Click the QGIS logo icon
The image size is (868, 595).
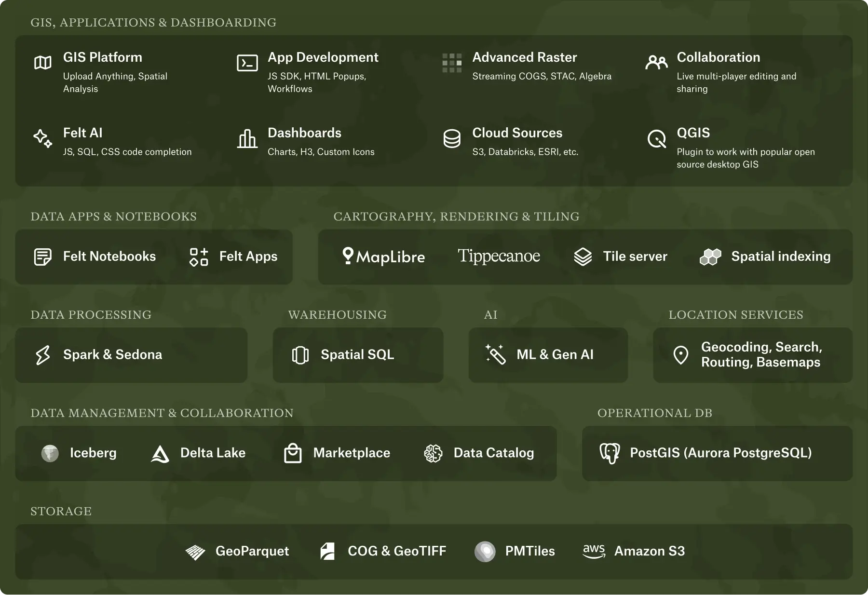click(657, 139)
